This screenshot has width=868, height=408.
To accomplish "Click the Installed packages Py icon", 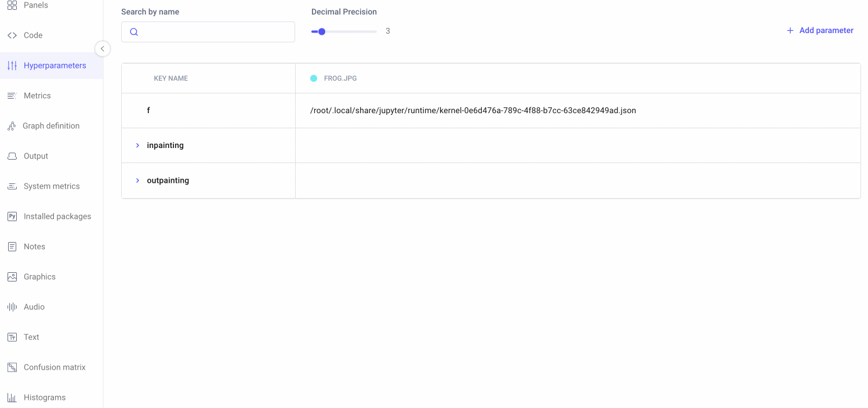I will [12, 216].
